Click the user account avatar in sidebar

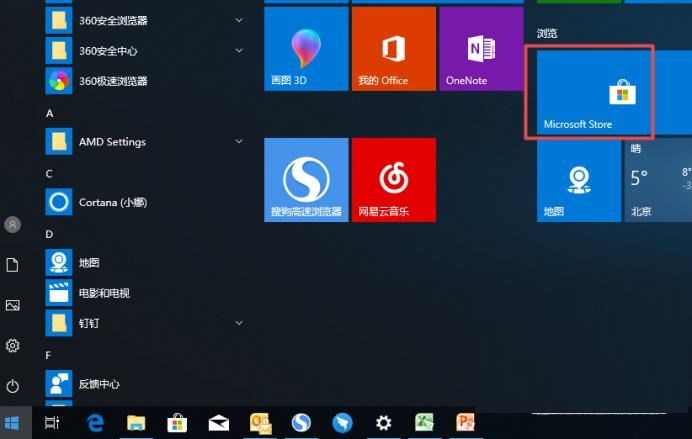pyautogui.click(x=13, y=225)
